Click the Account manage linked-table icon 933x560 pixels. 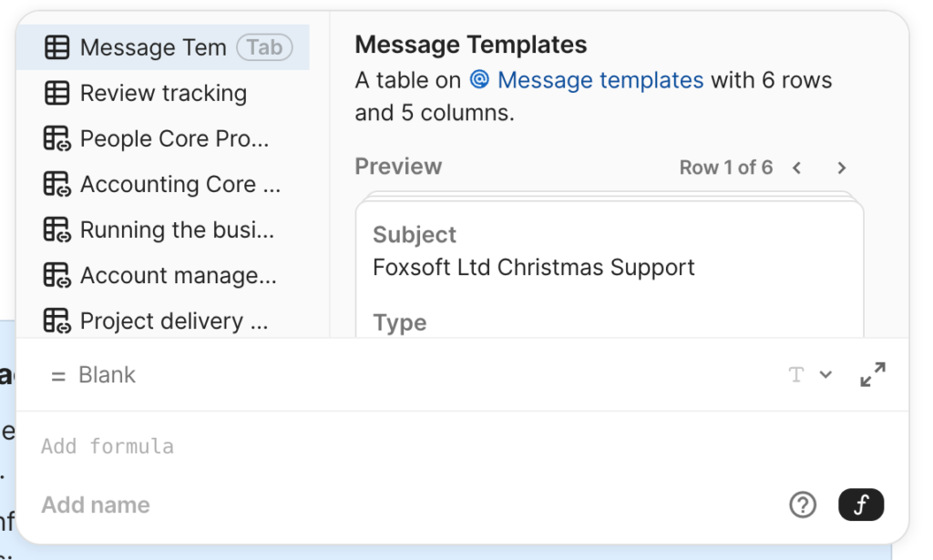(56, 275)
